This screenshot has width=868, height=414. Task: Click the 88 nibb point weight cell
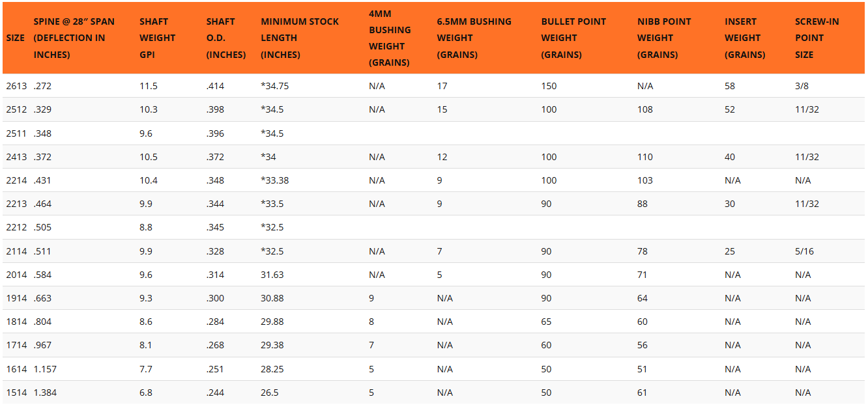(643, 204)
